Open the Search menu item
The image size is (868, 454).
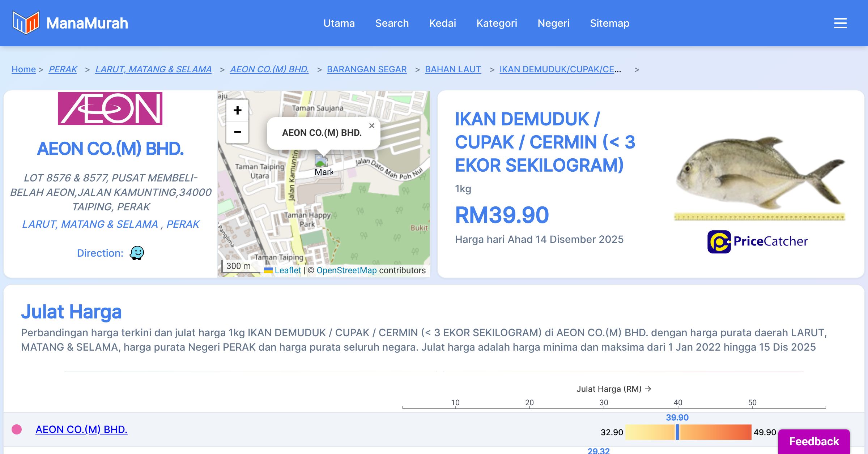tap(392, 23)
